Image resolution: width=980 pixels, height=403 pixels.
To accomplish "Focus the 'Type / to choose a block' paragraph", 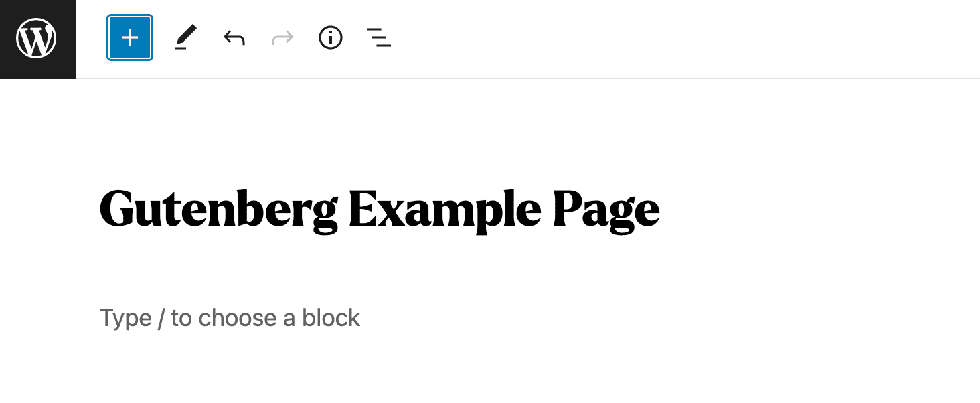I will (230, 317).
